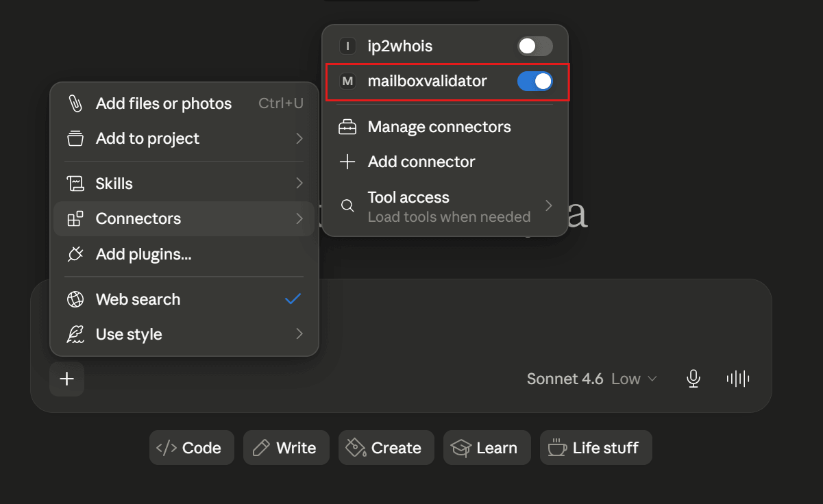
Task: Click the Tool access magnifier icon
Action: tap(348, 205)
